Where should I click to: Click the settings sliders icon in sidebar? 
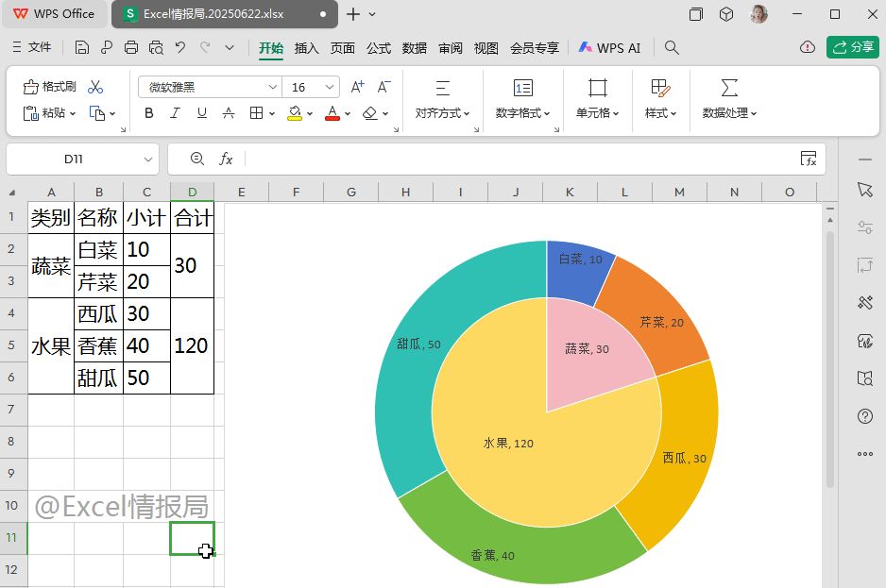(x=865, y=227)
